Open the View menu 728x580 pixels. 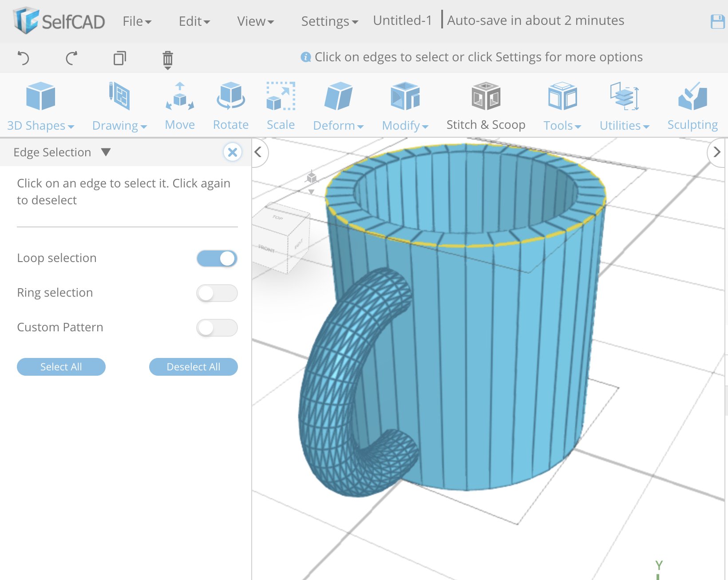(256, 21)
